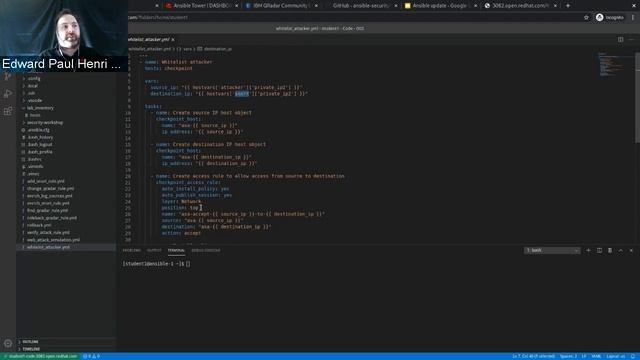640x360 pixels.
Task: Select the TERMINAL panel tab
Action: click(x=176, y=250)
